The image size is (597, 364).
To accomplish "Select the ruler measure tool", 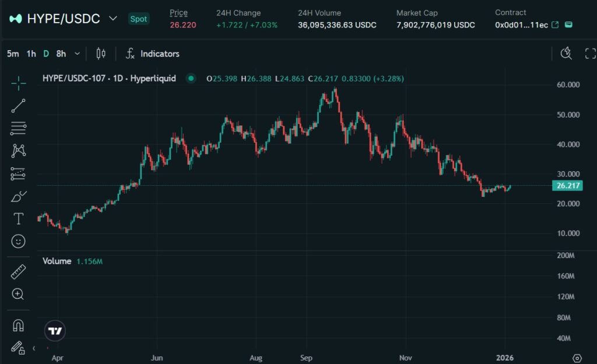I will click(19, 271).
